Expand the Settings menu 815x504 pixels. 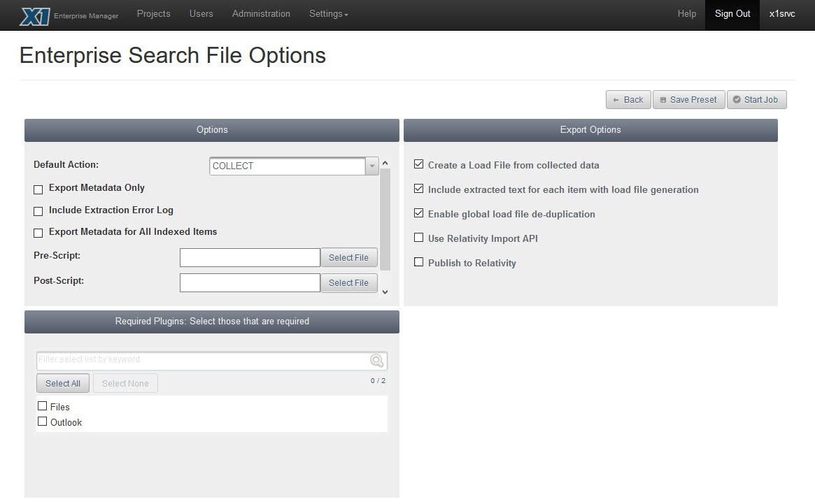click(328, 14)
